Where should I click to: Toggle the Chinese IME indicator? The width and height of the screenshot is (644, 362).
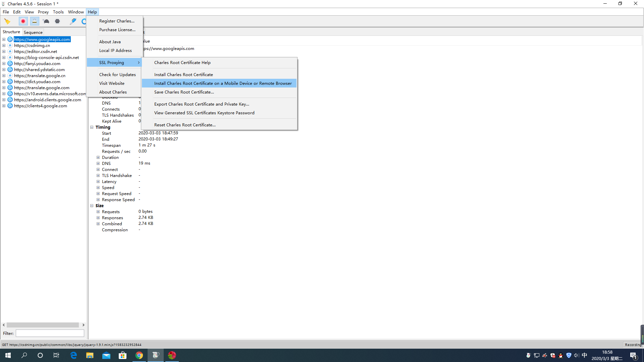(584, 355)
